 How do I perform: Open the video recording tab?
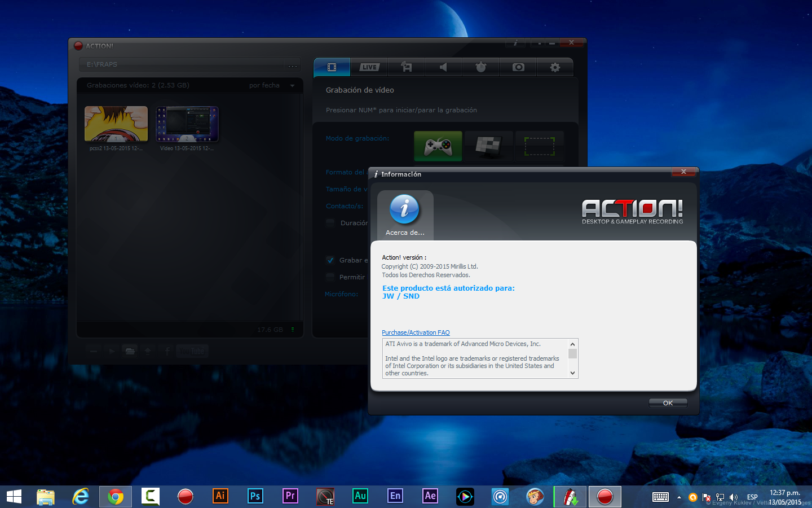(x=332, y=67)
